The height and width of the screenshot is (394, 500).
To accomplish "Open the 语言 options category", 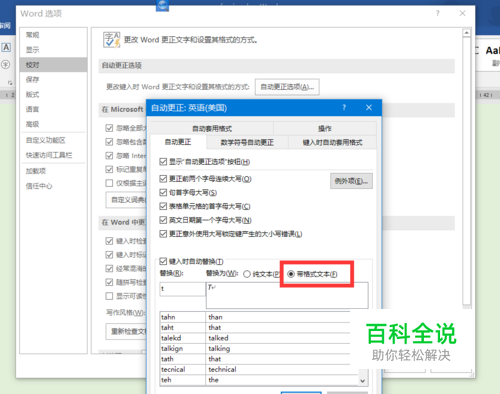I will click(x=53, y=109).
